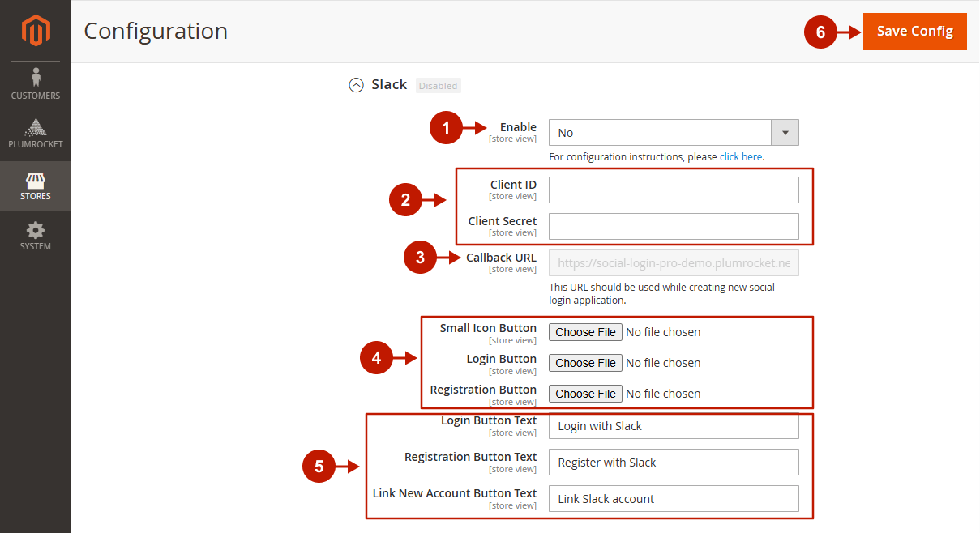Click the Login Button Text label
This screenshot has height=533, width=980.
click(489, 420)
